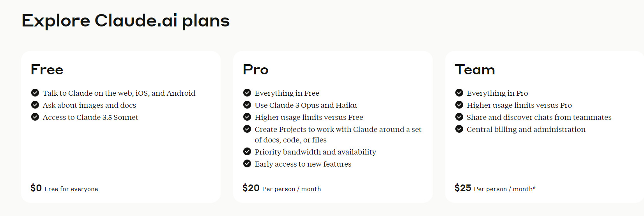
Task: Click checkmark icon beside 'Talk to Claude on the web'
Action: [35, 93]
